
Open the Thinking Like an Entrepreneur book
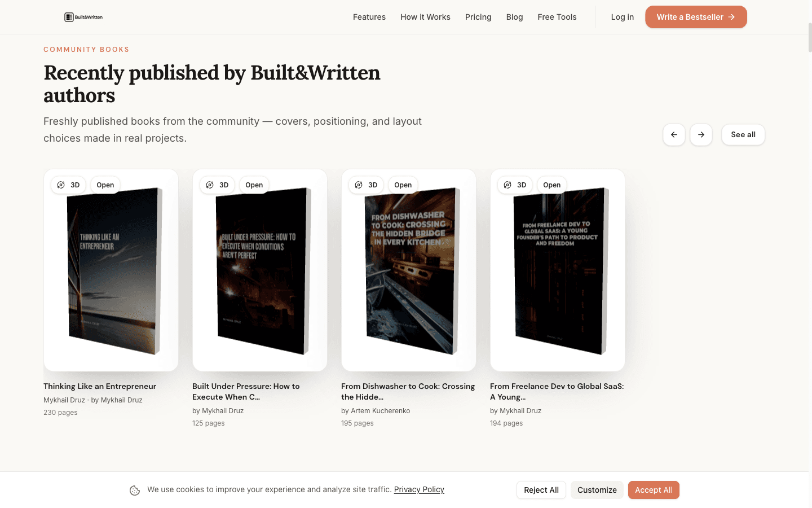point(105,185)
